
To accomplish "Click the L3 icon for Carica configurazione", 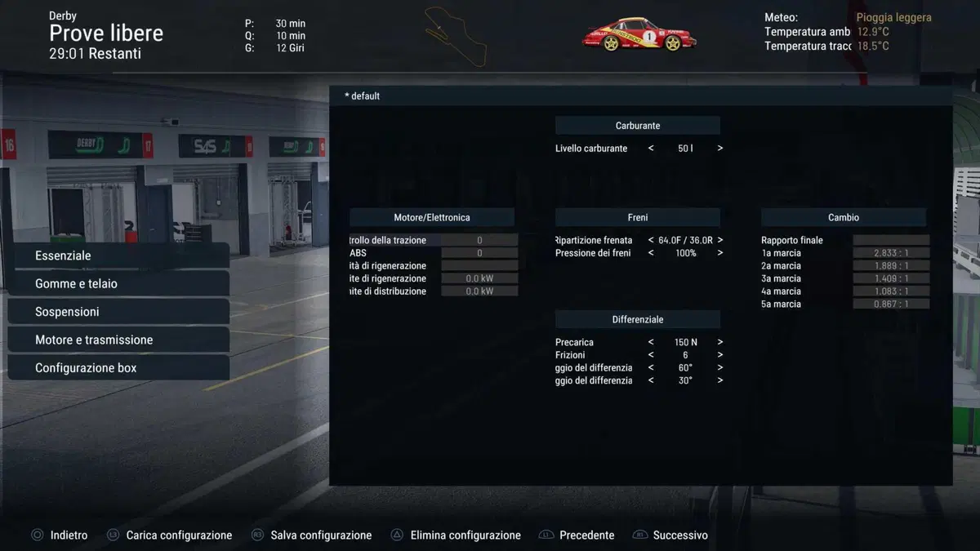I will coord(113,535).
